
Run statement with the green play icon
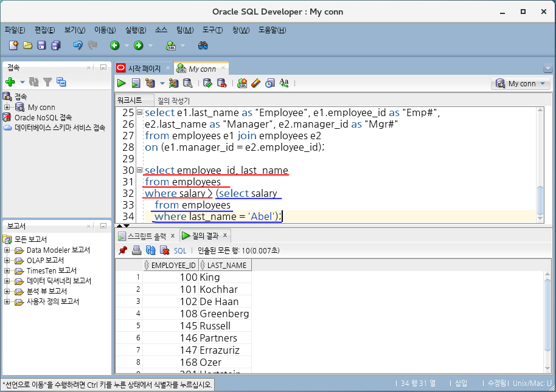[x=122, y=83]
